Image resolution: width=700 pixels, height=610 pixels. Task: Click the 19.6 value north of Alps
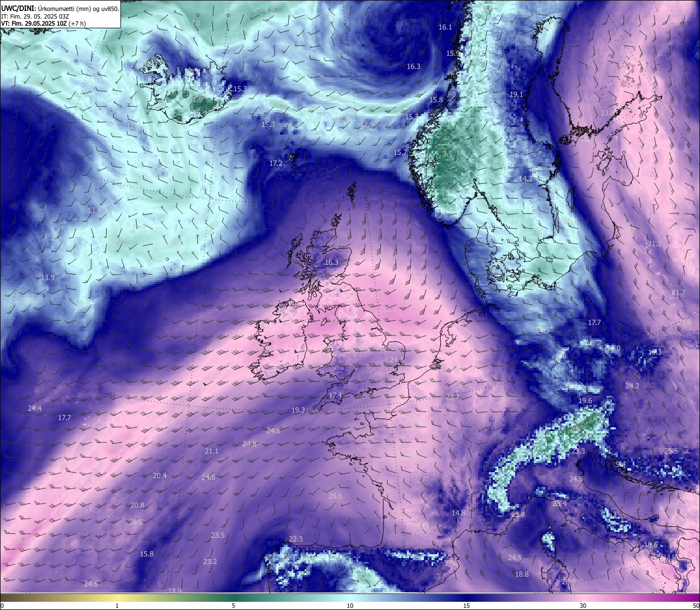585,401
